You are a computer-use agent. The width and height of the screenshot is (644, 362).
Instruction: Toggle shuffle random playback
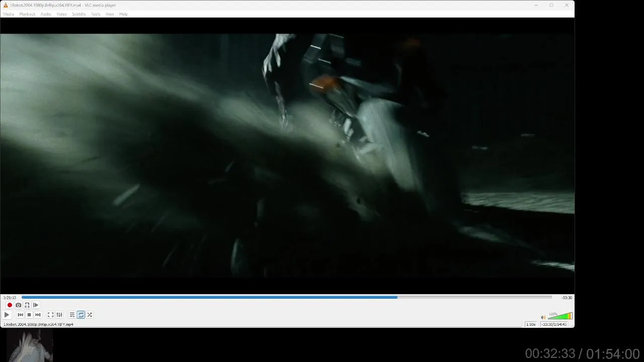(90, 315)
